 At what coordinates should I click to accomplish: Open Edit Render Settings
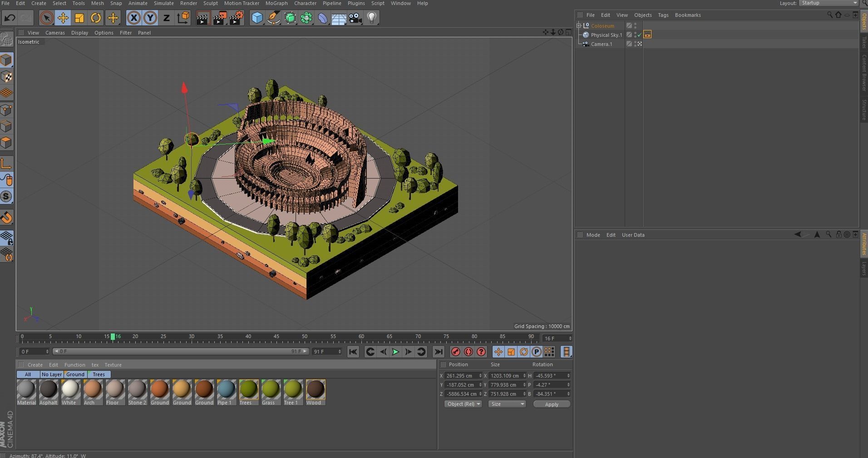tap(237, 18)
